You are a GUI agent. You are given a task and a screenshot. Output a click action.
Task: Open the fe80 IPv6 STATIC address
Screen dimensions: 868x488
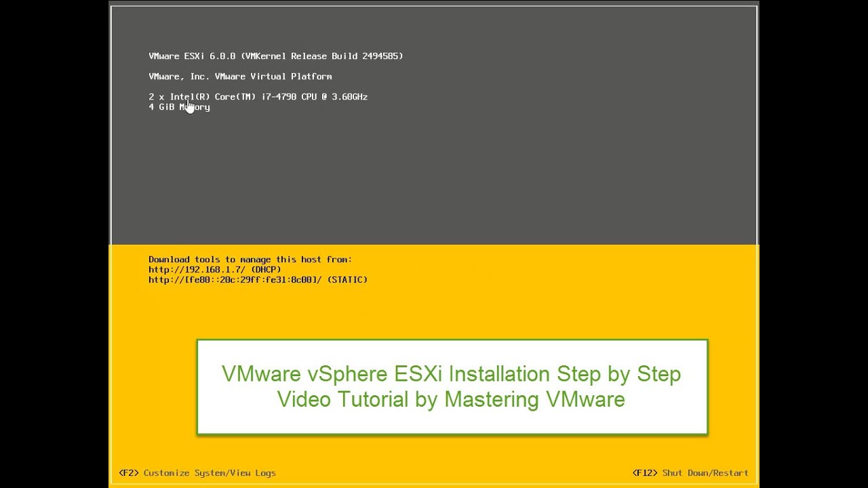(x=258, y=280)
